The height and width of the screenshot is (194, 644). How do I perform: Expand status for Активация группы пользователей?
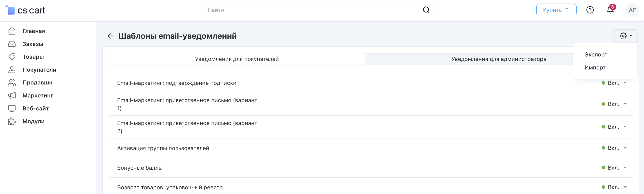click(x=614, y=148)
